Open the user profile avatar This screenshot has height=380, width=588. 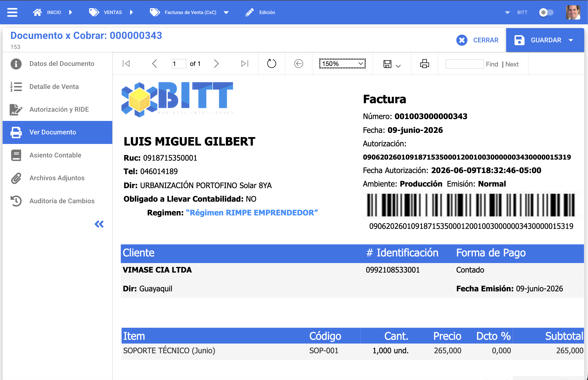tap(573, 12)
